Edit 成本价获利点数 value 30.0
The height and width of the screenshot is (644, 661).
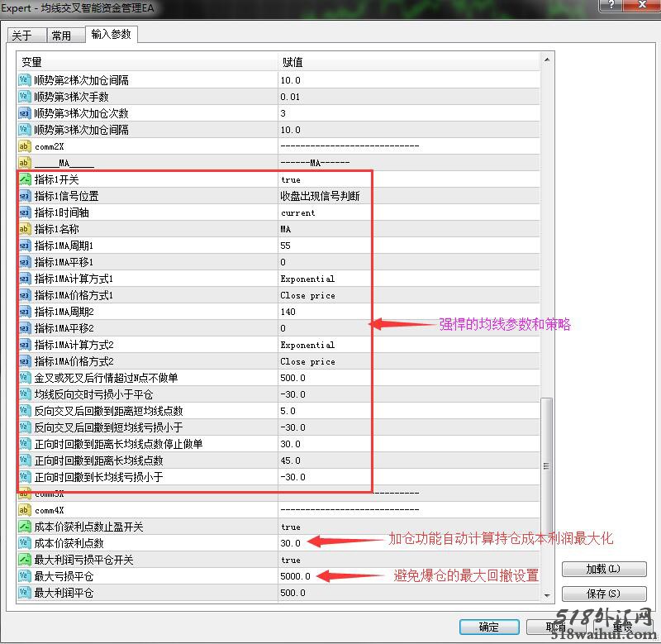coord(291,543)
